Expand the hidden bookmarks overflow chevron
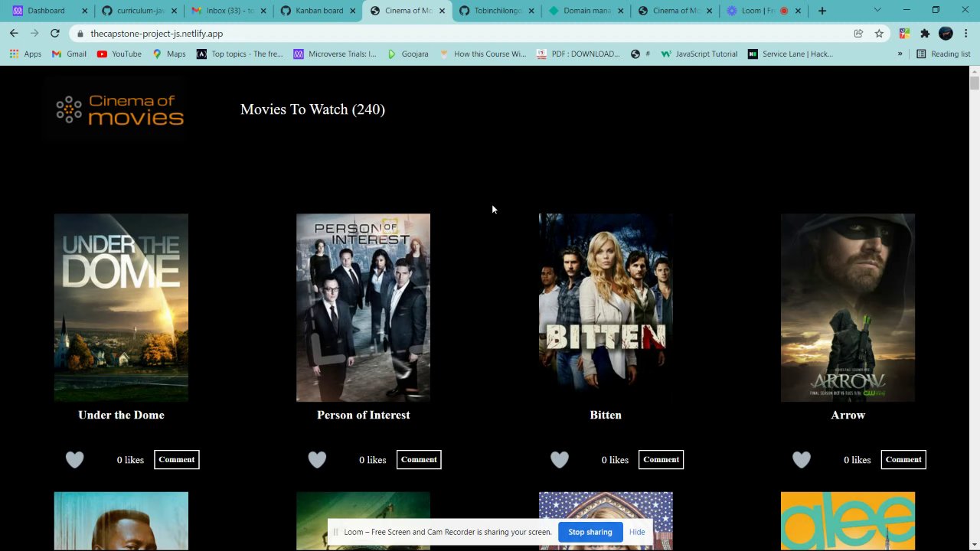The height and width of the screenshot is (551, 980). pos(900,54)
